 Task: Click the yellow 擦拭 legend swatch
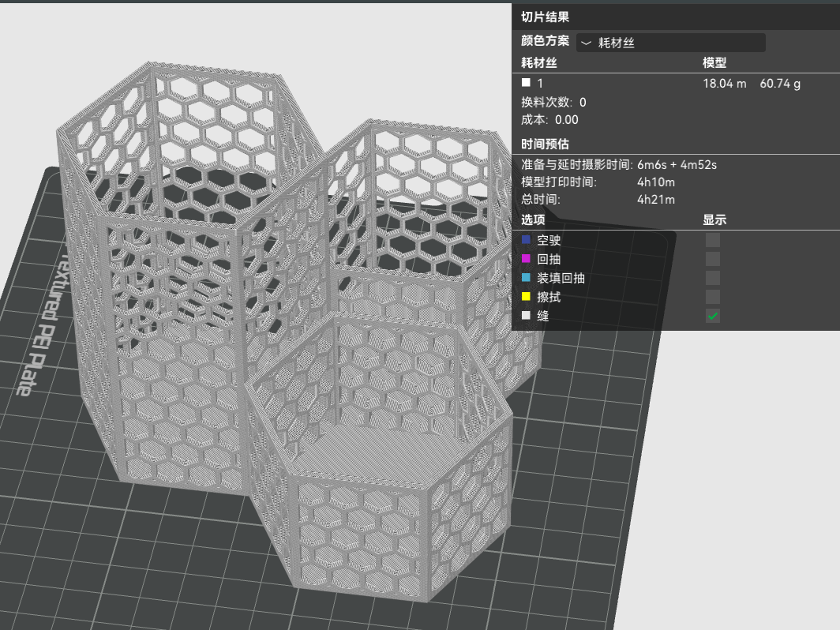[x=526, y=296]
